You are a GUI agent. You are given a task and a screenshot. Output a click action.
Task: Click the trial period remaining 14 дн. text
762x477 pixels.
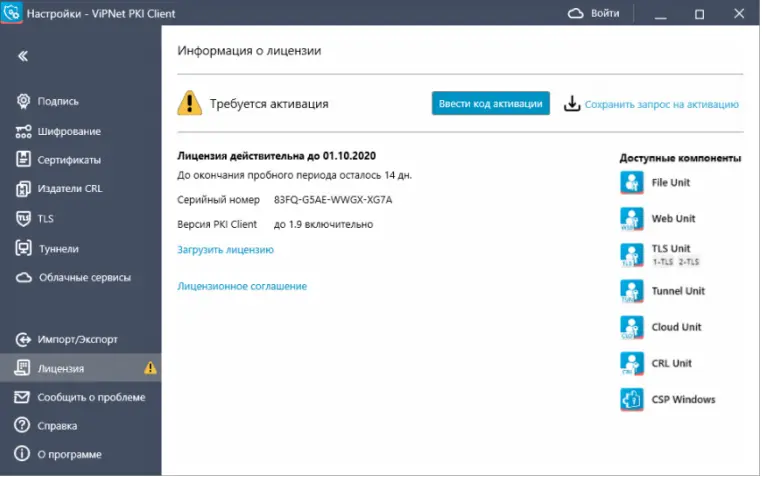[x=294, y=175]
